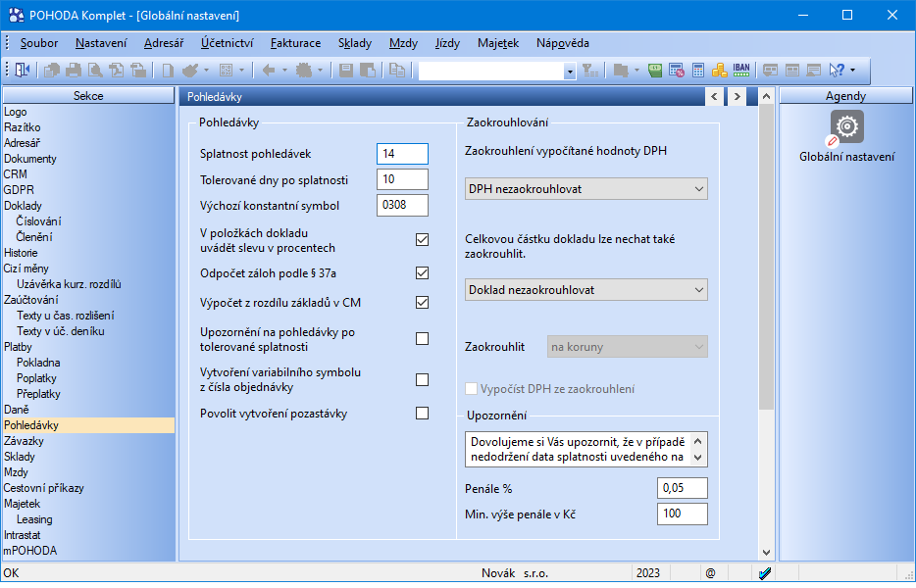The image size is (916, 588).
Task: Open the Adresář menu
Action: tap(164, 42)
